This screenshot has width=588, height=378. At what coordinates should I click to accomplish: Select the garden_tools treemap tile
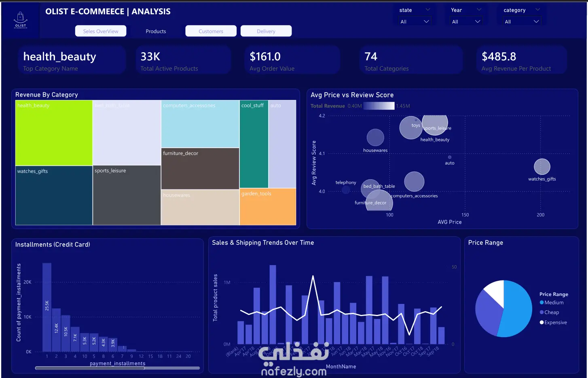(268, 206)
